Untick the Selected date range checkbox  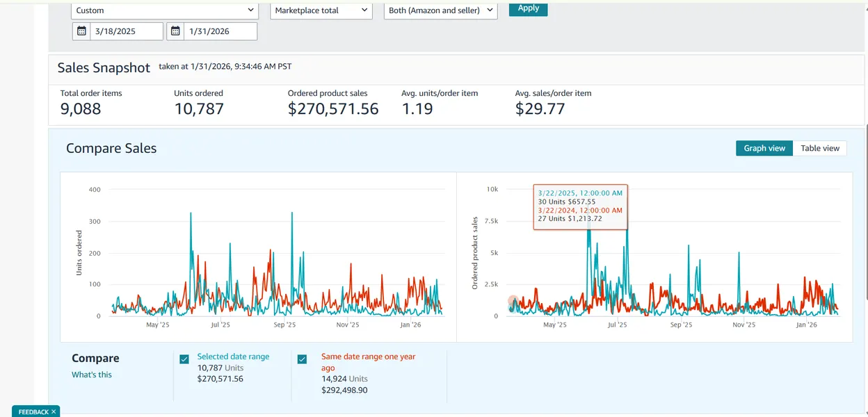184,359
